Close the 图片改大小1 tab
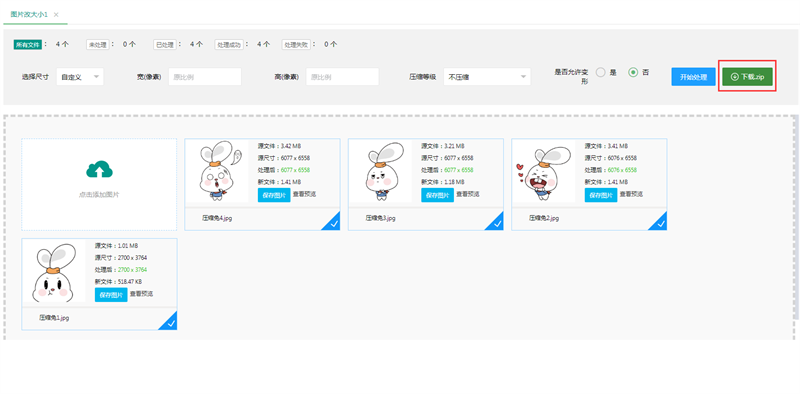Viewport: 800px width, 394px height. 56,15
